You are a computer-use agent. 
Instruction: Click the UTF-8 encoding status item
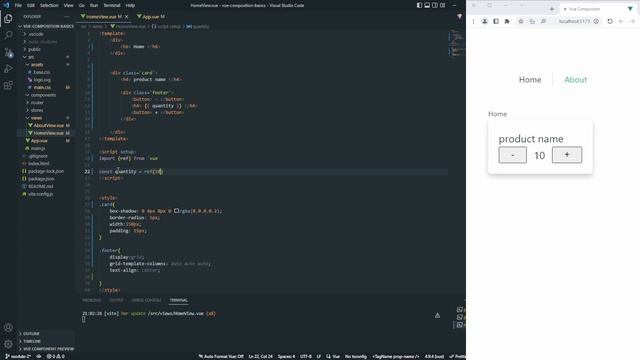tap(306, 356)
